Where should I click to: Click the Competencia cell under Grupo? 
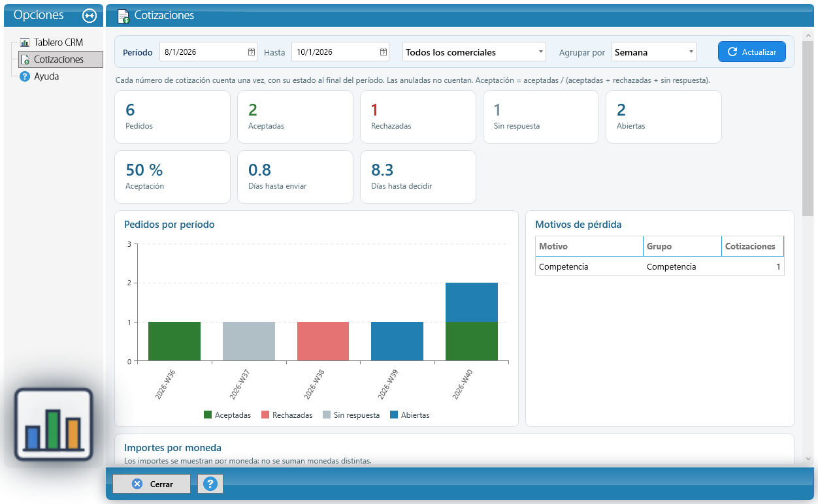click(x=682, y=266)
